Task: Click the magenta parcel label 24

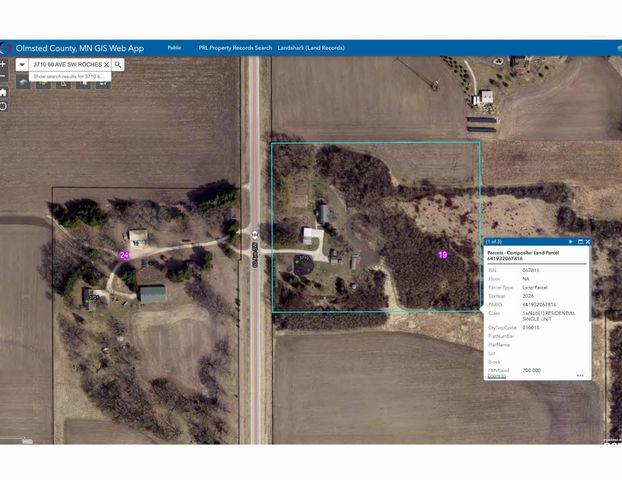Action: click(x=124, y=255)
